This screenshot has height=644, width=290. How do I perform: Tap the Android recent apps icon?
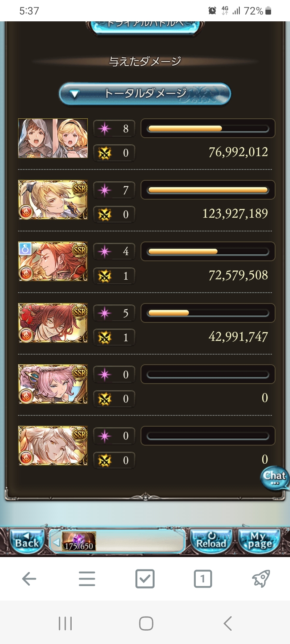pos(65,623)
